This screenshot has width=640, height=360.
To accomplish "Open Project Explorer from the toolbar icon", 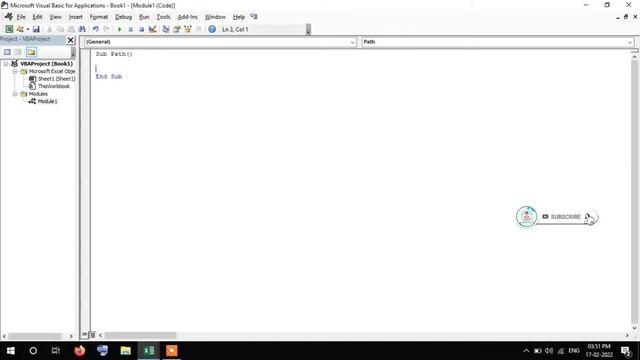I will (166, 29).
